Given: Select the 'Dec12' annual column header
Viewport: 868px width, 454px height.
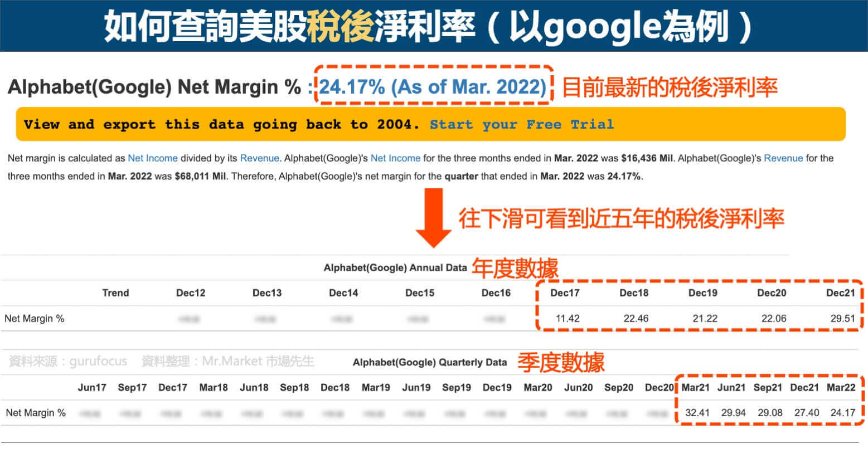Looking at the screenshot, I should click(x=191, y=293).
